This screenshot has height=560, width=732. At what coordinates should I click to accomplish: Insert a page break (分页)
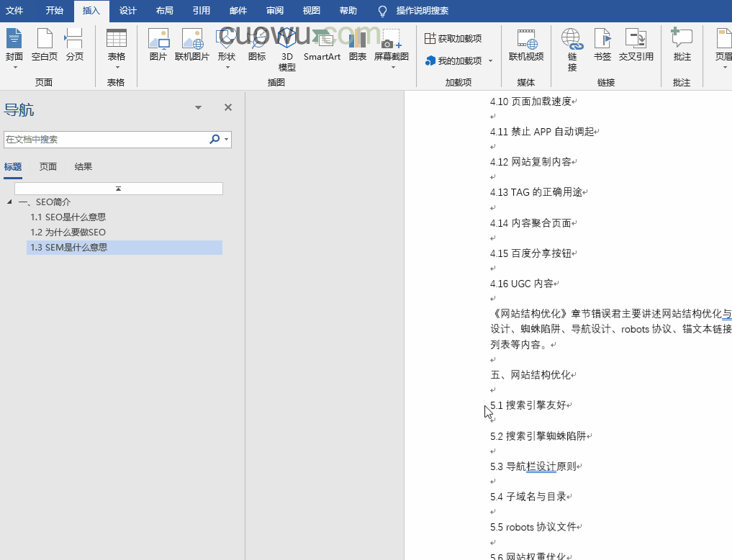click(x=74, y=45)
